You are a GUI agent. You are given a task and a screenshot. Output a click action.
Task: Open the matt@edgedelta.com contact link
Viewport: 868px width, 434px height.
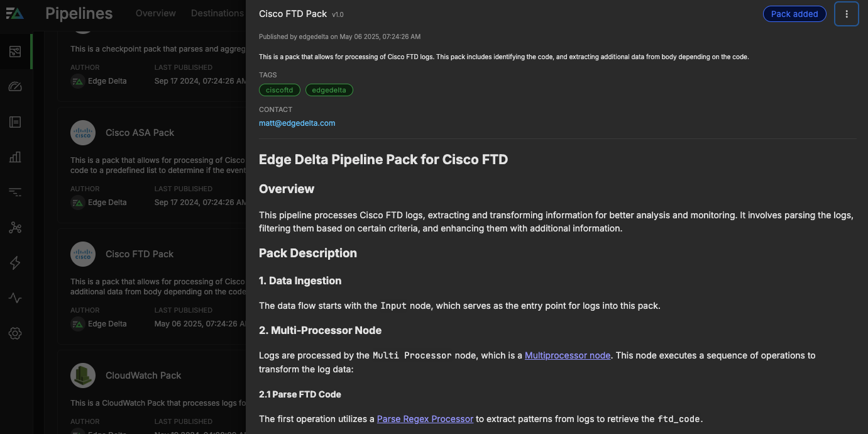coord(297,123)
